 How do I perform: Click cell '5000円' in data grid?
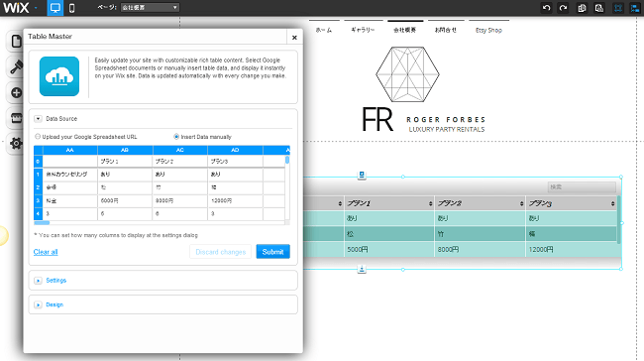point(125,200)
